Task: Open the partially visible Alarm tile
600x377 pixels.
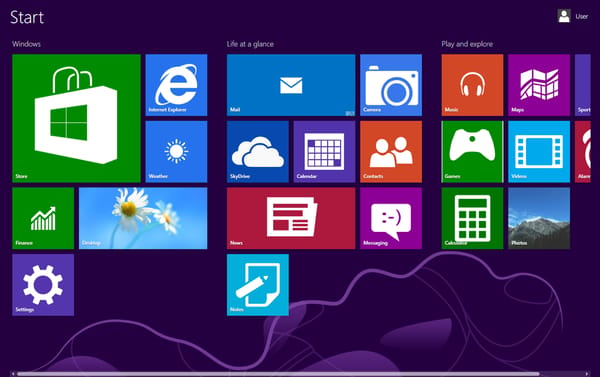Action: (583, 152)
